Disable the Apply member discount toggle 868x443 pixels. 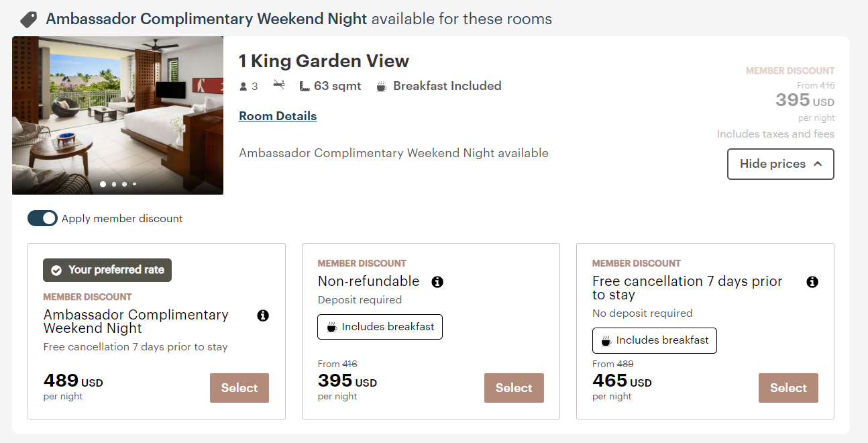(42, 218)
